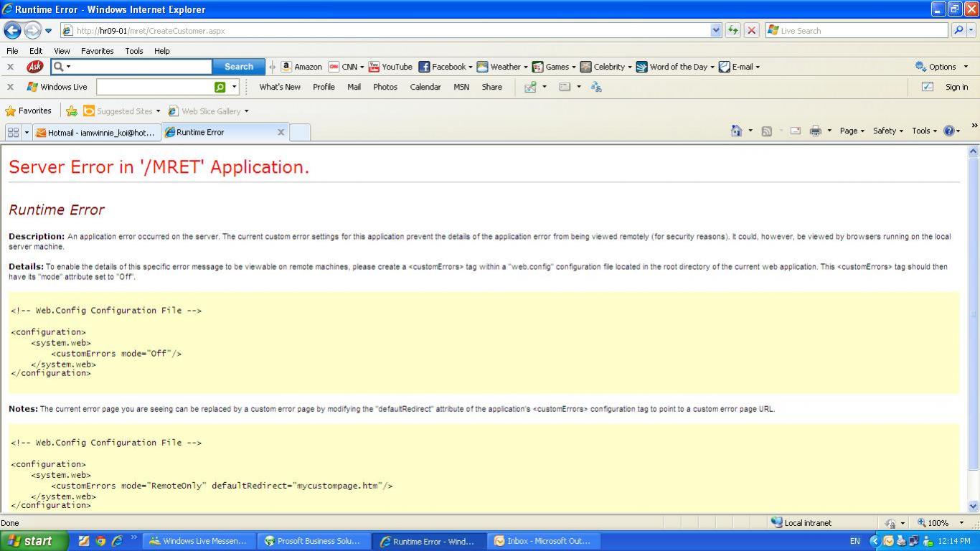
Task: Click the Ask toolbar logo
Action: pyautogui.click(x=34, y=67)
